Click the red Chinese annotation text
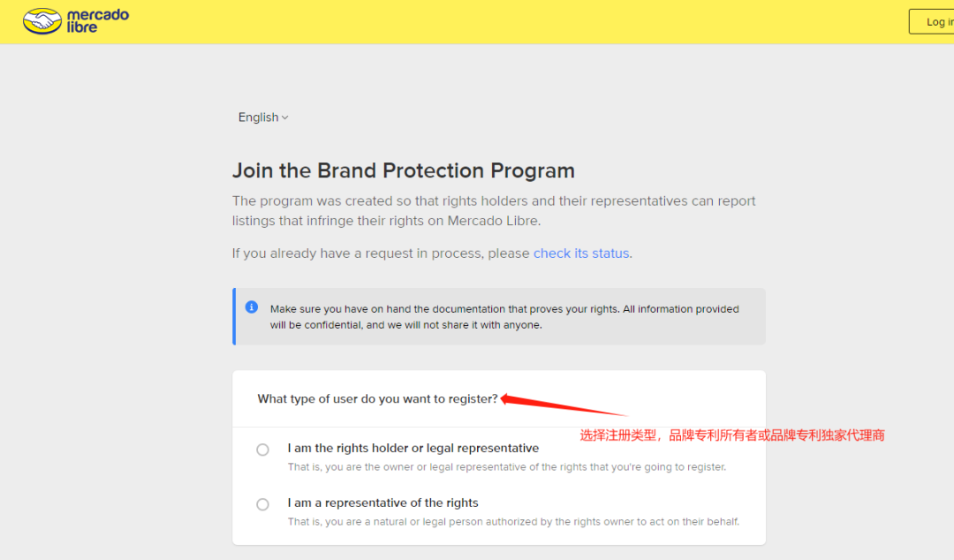This screenshot has width=954, height=560. (x=731, y=435)
